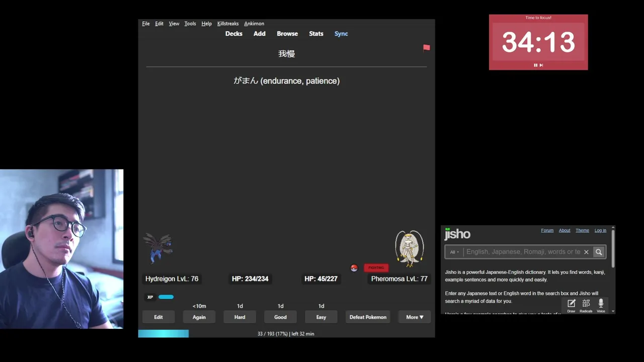Viewport: 644px width, 362px height.
Task: Click the 我慢 card front text
Action: (x=287, y=54)
